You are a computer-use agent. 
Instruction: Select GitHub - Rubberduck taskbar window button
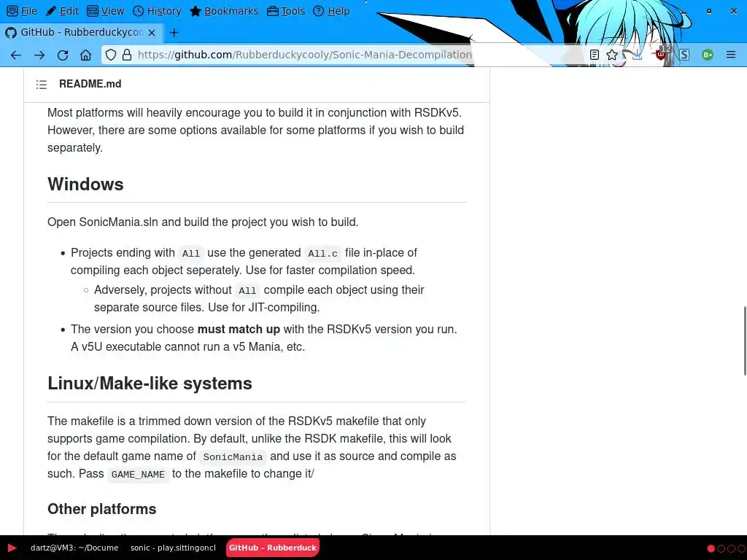click(x=273, y=548)
